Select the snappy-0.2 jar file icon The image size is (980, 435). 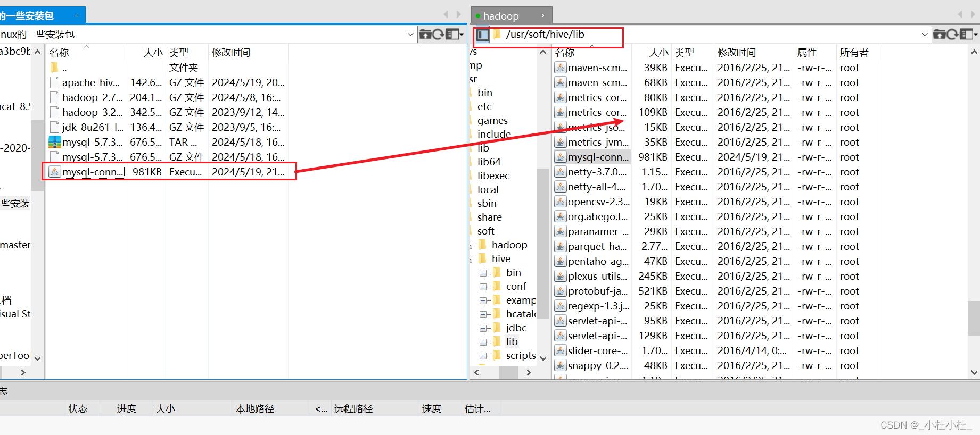coord(560,365)
